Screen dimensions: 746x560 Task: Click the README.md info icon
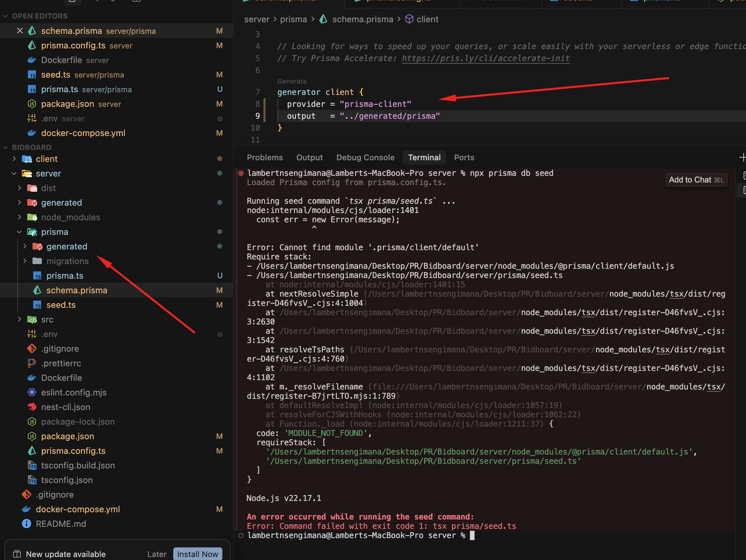[x=27, y=524]
